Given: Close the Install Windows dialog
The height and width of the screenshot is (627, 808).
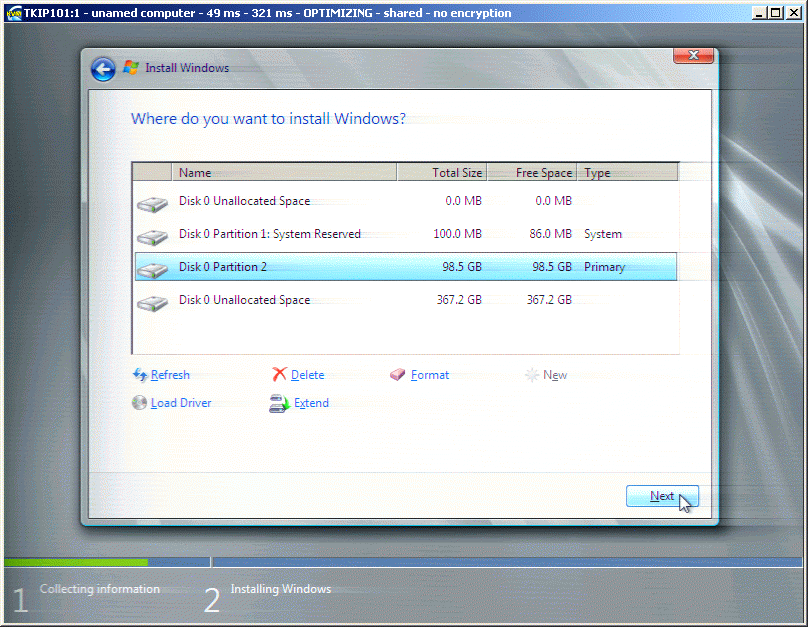Looking at the screenshot, I should (x=693, y=55).
